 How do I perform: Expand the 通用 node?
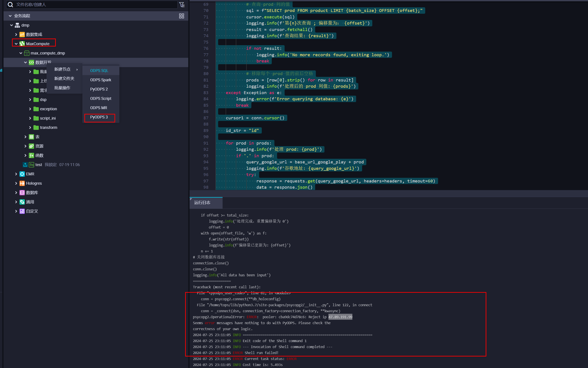(x=16, y=202)
